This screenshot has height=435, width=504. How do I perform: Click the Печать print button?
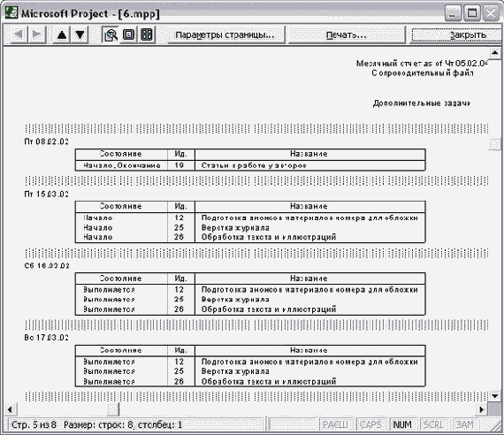[347, 34]
